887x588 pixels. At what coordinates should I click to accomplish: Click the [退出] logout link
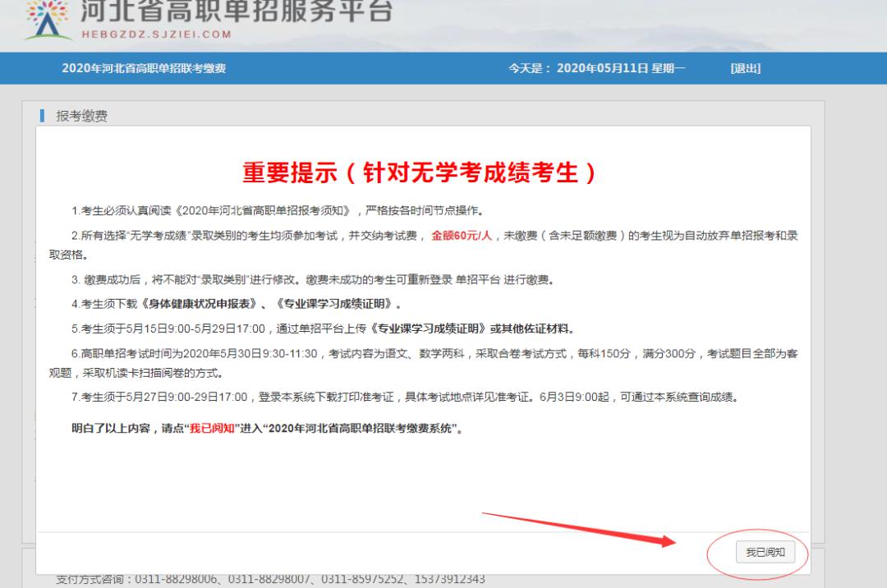746,68
